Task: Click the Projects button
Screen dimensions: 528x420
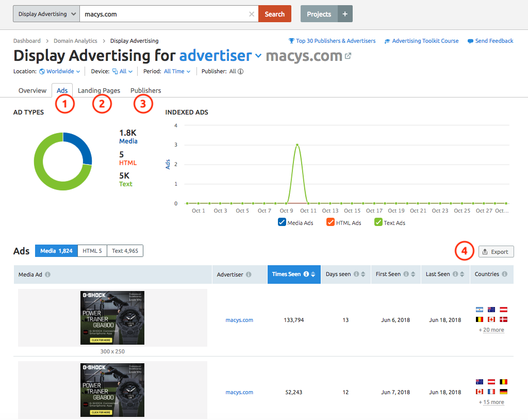Action: pyautogui.click(x=319, y=14)
